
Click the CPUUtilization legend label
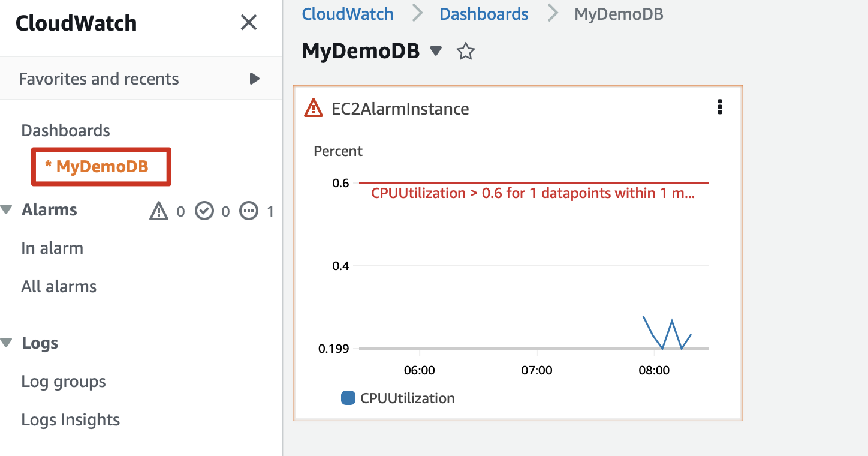coord(408,398)
